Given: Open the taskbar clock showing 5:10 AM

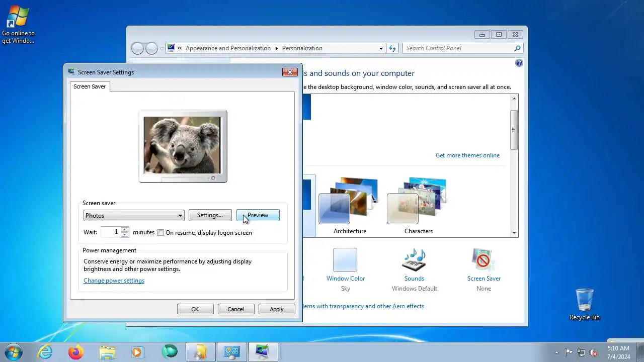Looking at the screenshot, I should point(618,352).
